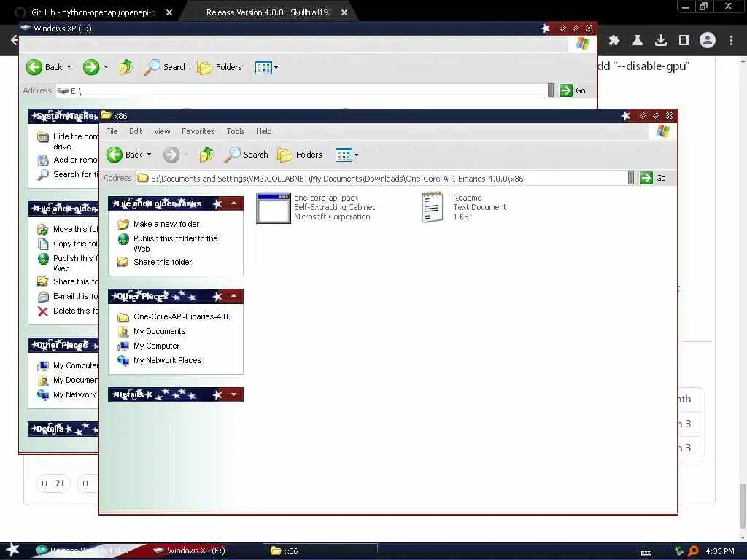
Task: Open My Computer in E: window Other Places
Action: pos(75,366)
